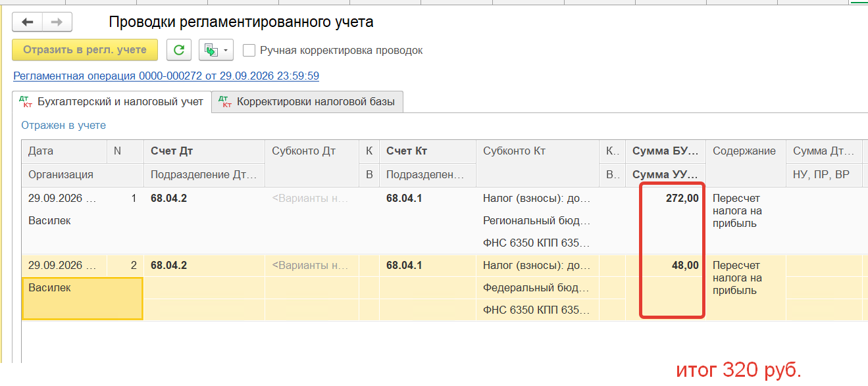
Task: Select the 272,00 amount cell
Action: (x=665, y=198)
